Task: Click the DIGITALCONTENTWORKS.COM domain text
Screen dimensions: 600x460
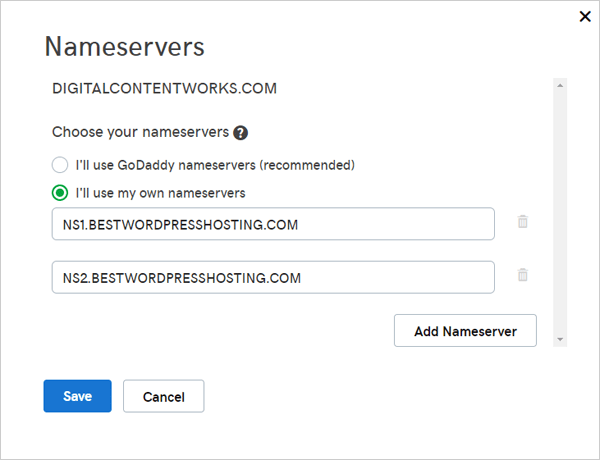Action: pyautogui.click(x=165, y=88)
